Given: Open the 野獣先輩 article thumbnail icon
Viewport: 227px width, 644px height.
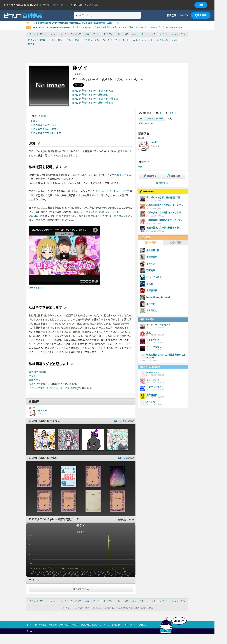Looking at the screenshot, I should [x=143, y=271].
